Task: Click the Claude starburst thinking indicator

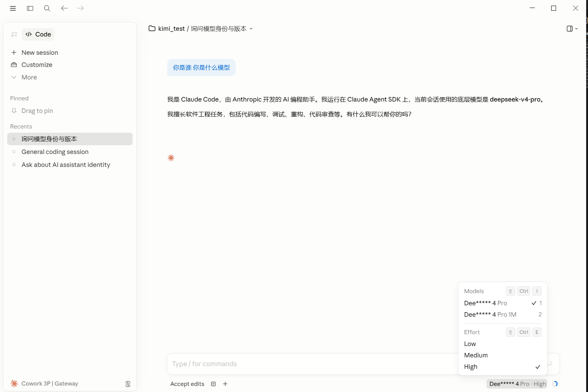Action: tap(171, 158)
